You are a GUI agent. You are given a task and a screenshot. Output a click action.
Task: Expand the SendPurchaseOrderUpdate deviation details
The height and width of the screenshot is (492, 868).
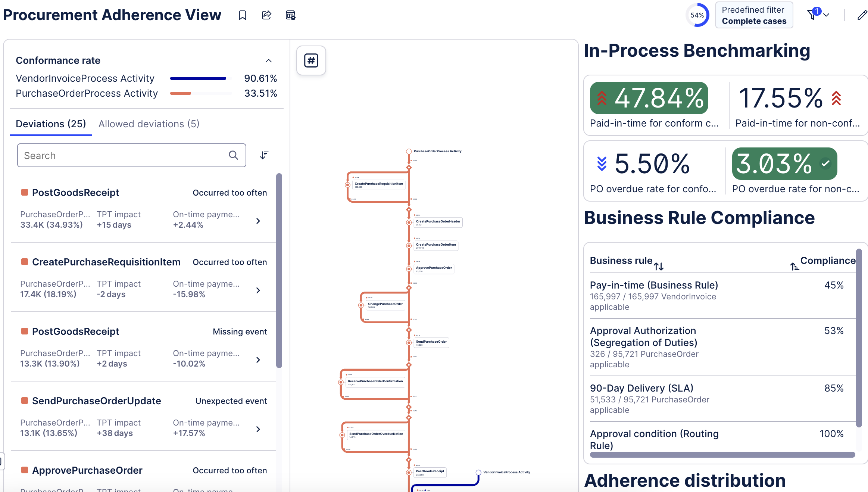coord(258,429)
